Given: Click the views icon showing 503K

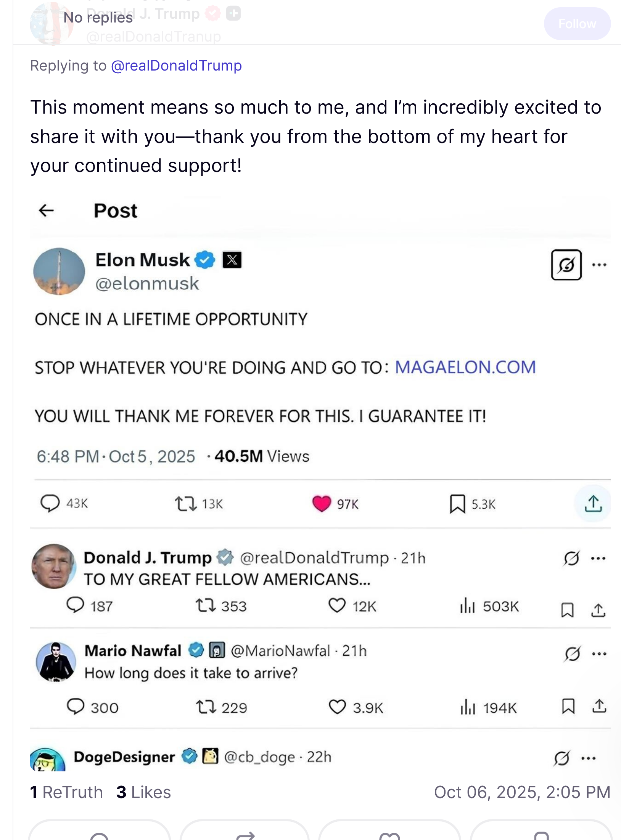Looking at the screenshot, I should tap(467, 606).
